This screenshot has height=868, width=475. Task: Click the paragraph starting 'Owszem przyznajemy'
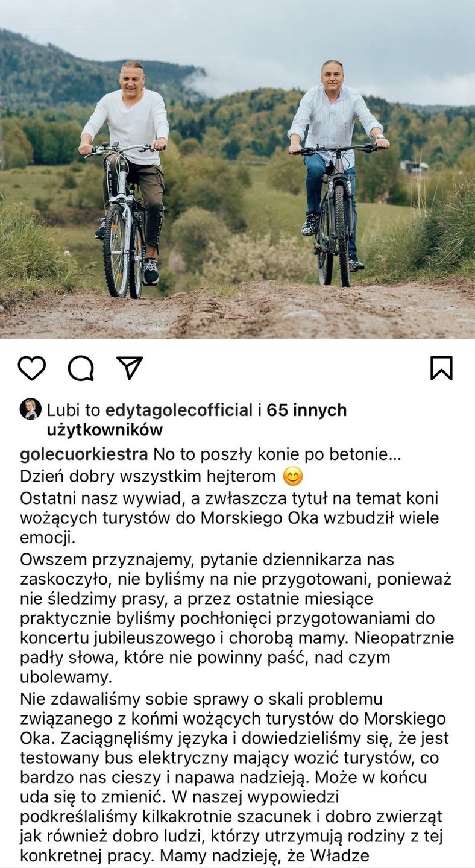tap(237, 618)
